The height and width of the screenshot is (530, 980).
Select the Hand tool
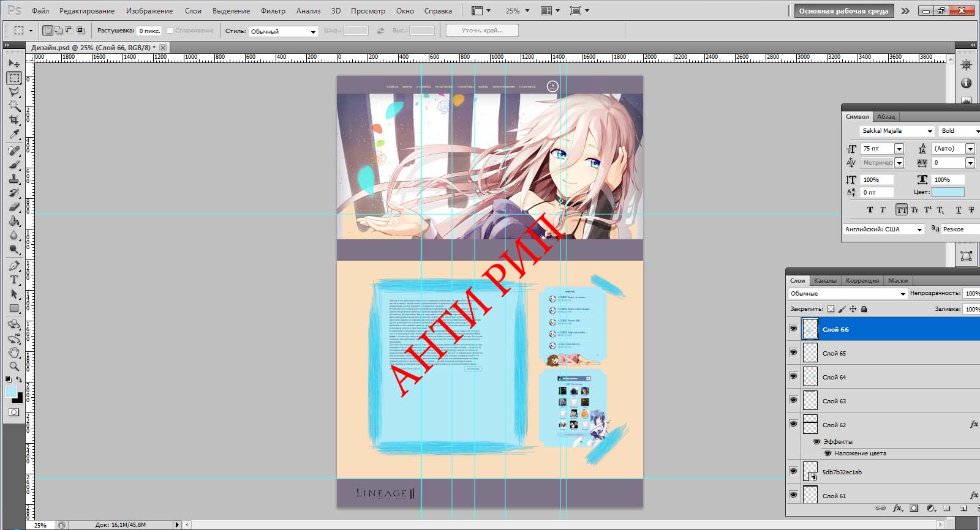[14, 353]
